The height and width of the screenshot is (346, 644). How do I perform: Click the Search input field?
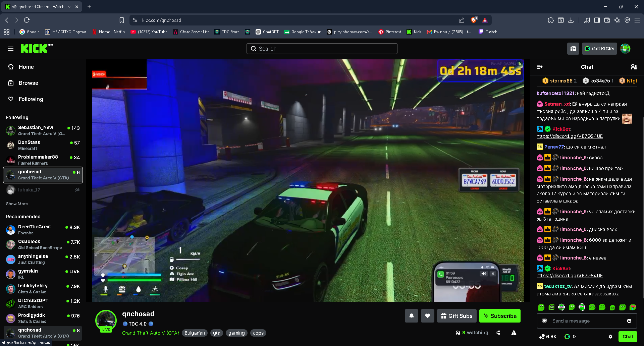point(322,49)
